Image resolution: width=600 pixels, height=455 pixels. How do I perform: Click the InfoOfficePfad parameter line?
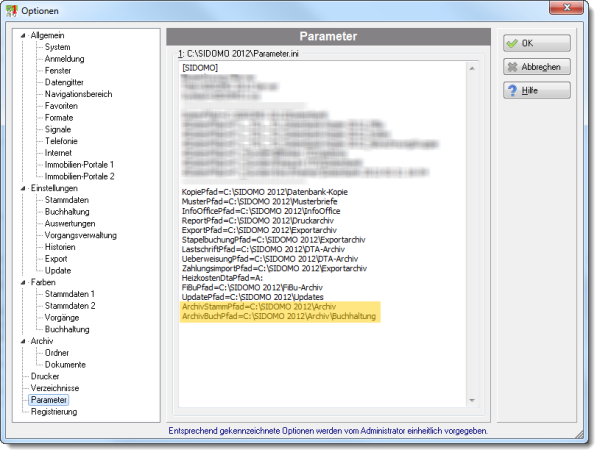click(261, 211)
